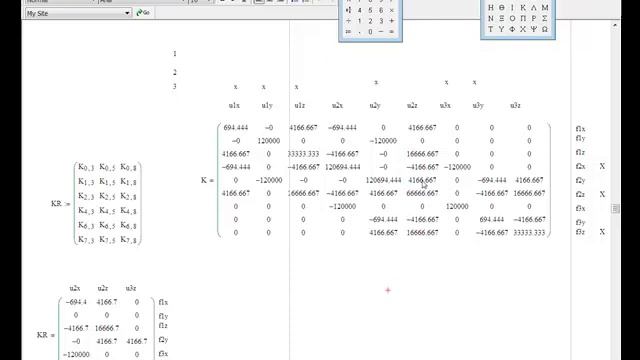640x360 pixels.
Task: Insert Greek capital Kappa
Action: pyautogui.click(x=523, y=8)
